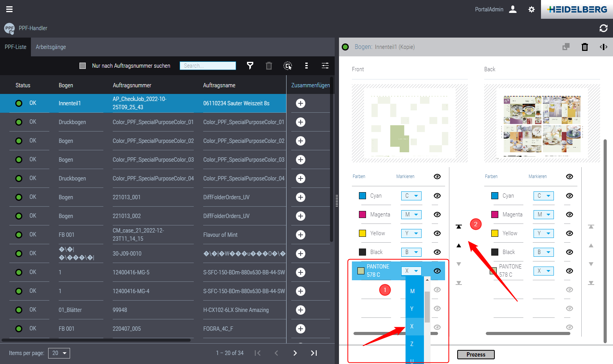The height and width of the screenshot is (364, 613).
Task: Open the settings gear icon
Action: click(531, 9)
